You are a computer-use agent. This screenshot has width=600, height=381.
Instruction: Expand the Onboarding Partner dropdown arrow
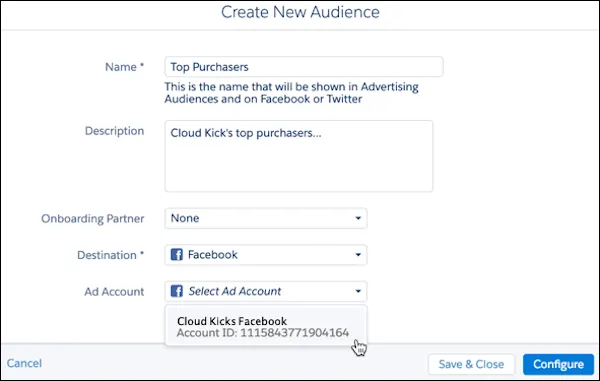tap(358, 218)
